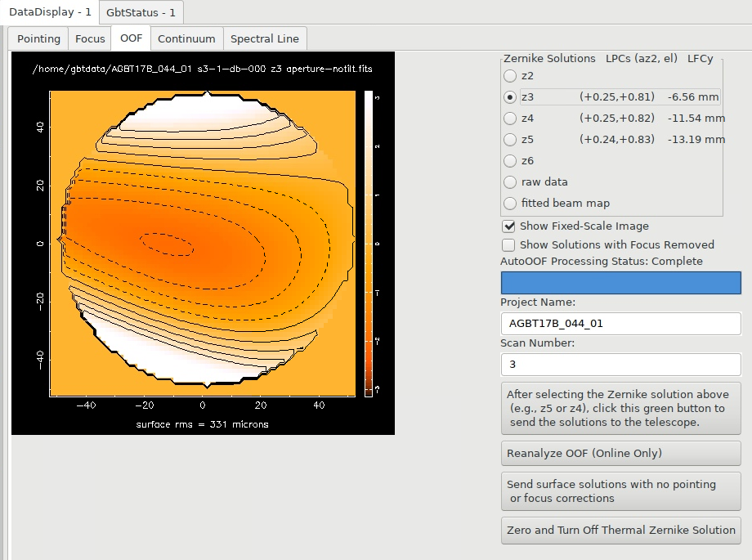Click the send Zernike solutions to telescope button

(621, 409)
